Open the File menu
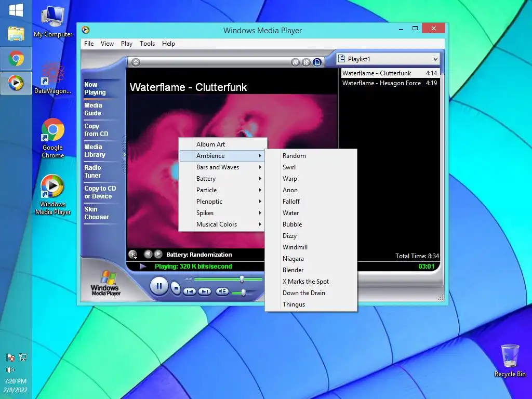The width and height of the screenshot is (532, 399). [x=89, y=44]
